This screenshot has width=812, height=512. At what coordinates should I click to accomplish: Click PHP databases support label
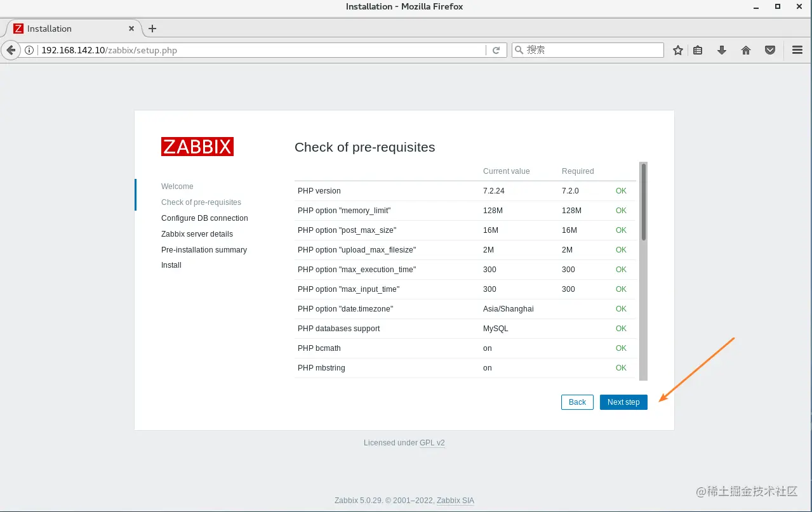[x=339, y=329]
